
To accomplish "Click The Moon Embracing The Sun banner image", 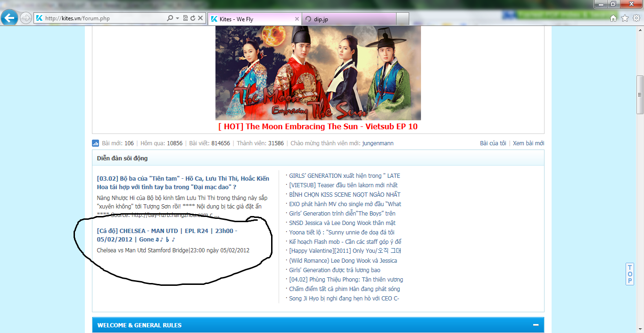I will tap(318, 73).
